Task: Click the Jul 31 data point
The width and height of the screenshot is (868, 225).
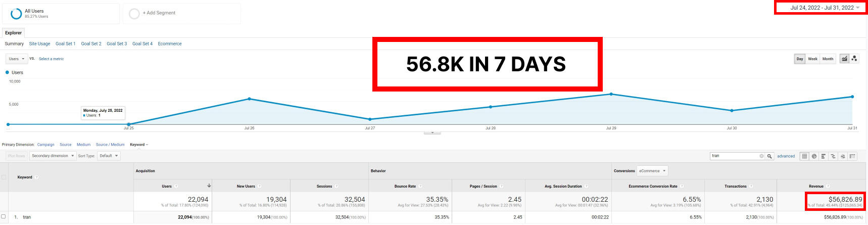Action: point(852,97)
